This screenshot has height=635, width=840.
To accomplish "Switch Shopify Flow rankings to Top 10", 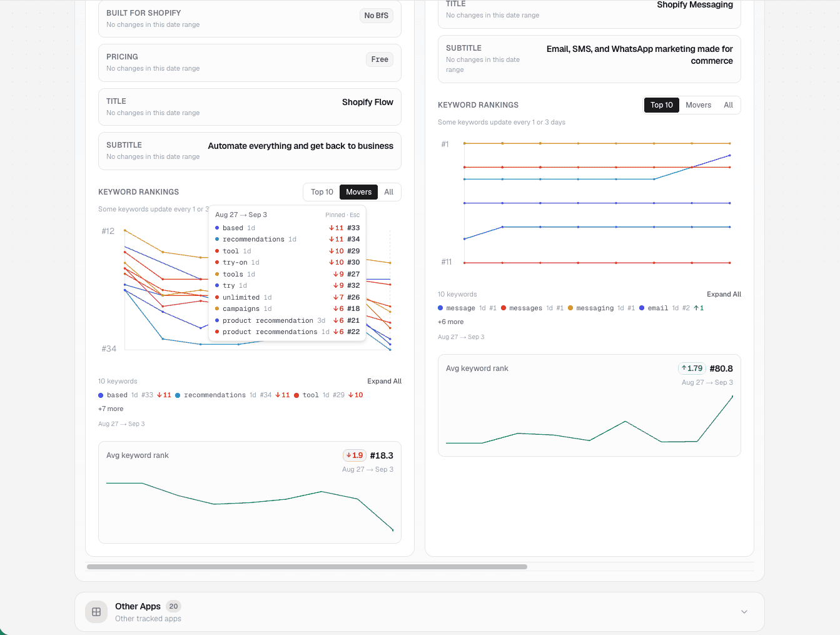I will [x=322, y=192].
